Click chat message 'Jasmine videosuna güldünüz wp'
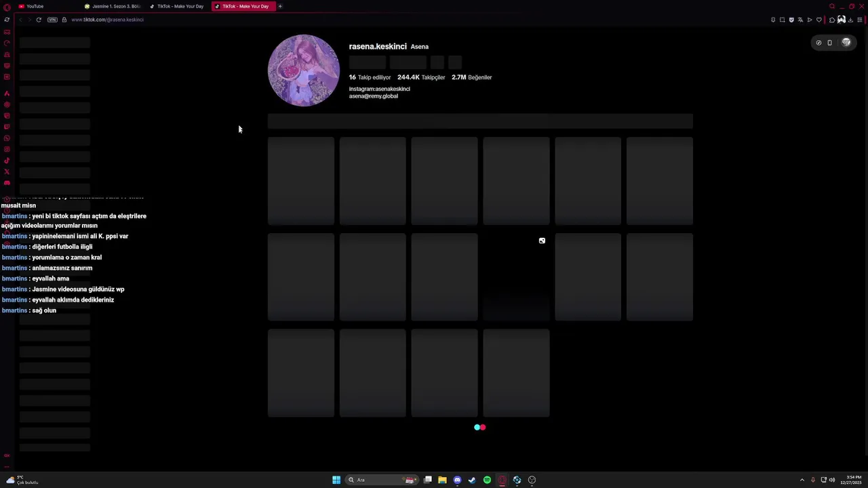 tap(78, 289)
